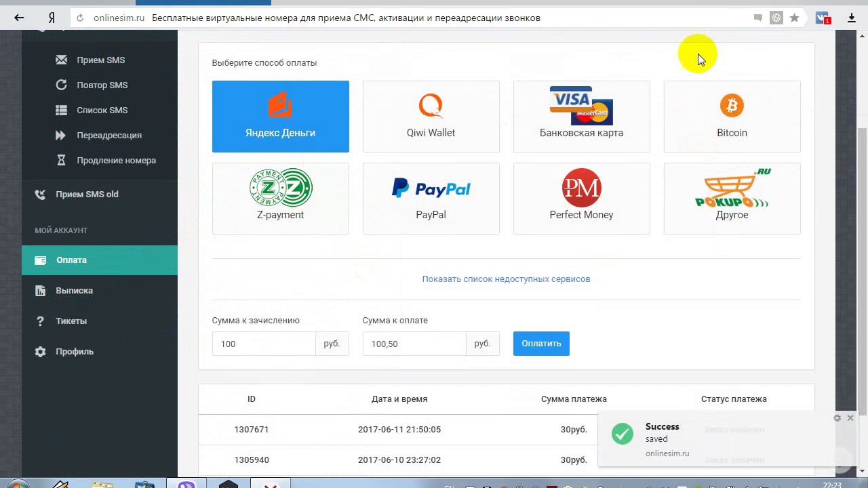Click the repeat icon beside Повтор SMS
The image size is (868, 488).
click(61, 85)
